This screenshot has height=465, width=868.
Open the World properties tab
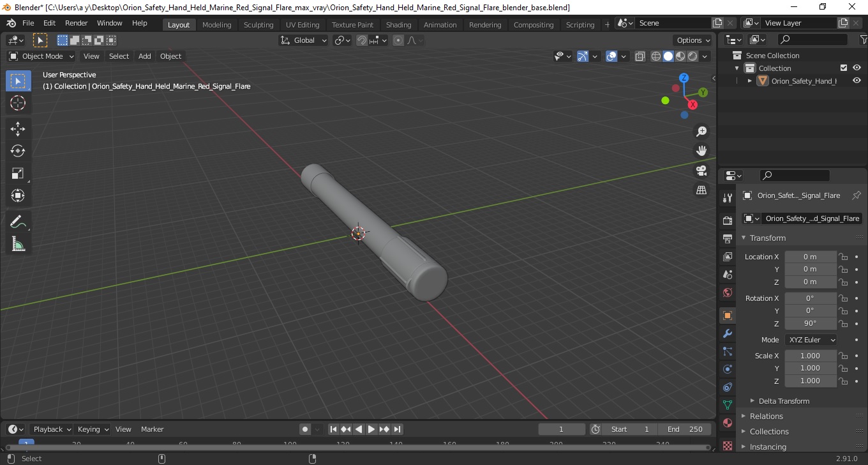(x=728, y=293)
